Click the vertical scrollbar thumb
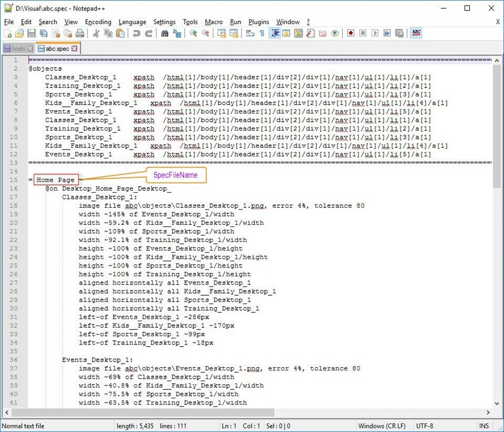 click(497, 126)
